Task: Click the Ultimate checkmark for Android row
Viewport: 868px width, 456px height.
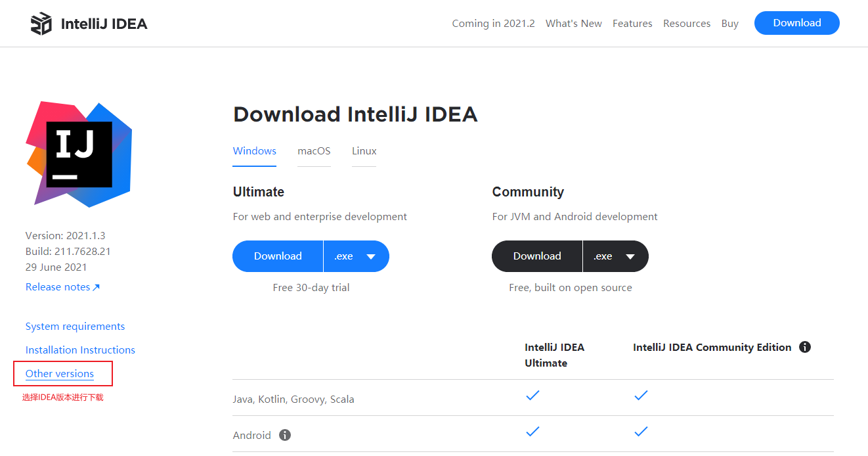Action: 532,431
